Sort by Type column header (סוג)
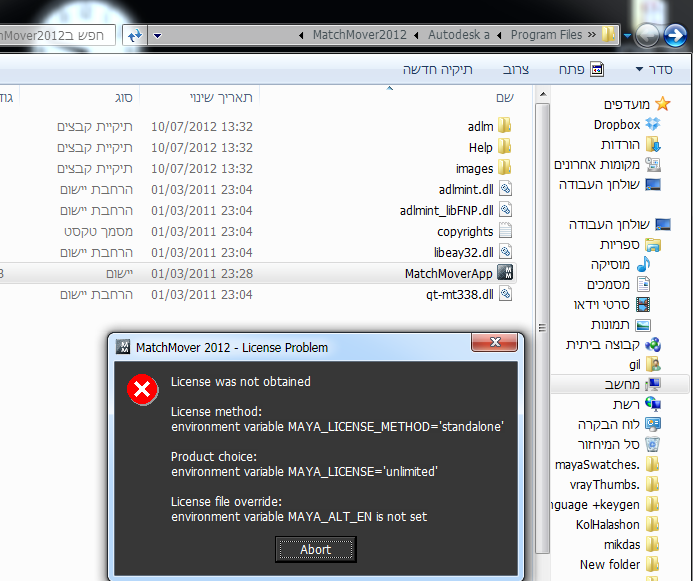 [x=124, y=97]
